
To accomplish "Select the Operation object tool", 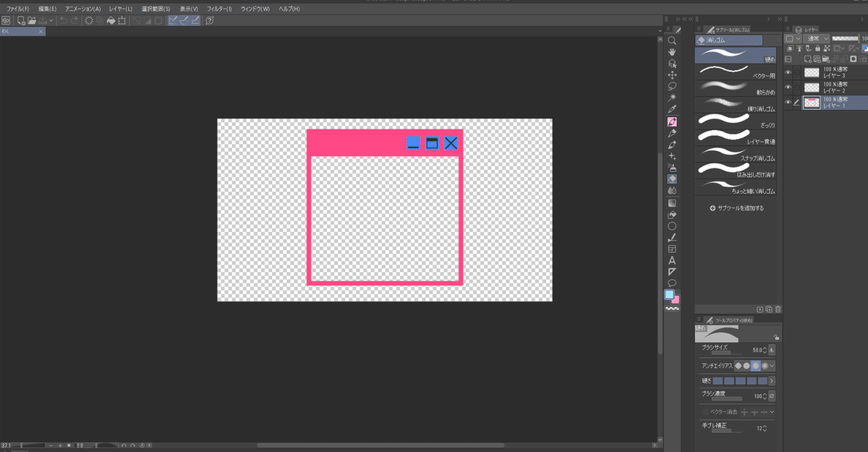I will tap(672, 64).
